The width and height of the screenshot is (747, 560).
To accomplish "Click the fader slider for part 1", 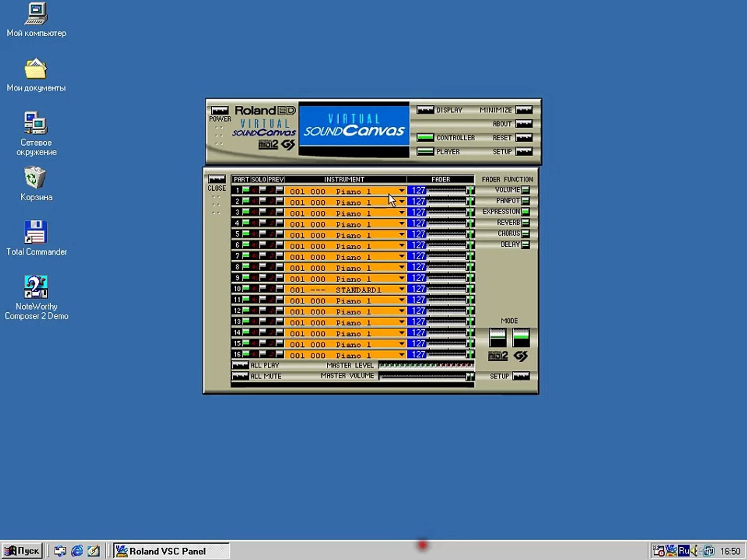I will 451,191.
